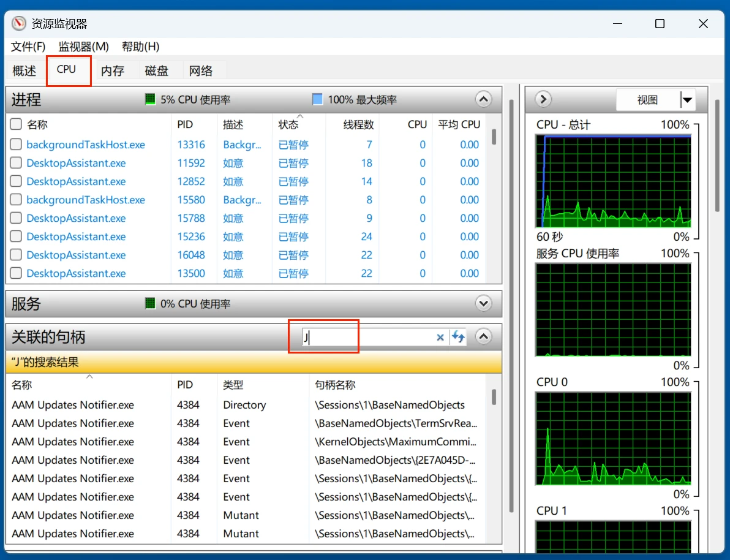
Task: Click the Backgr... description for PID 15580
Action: (242, 200)
